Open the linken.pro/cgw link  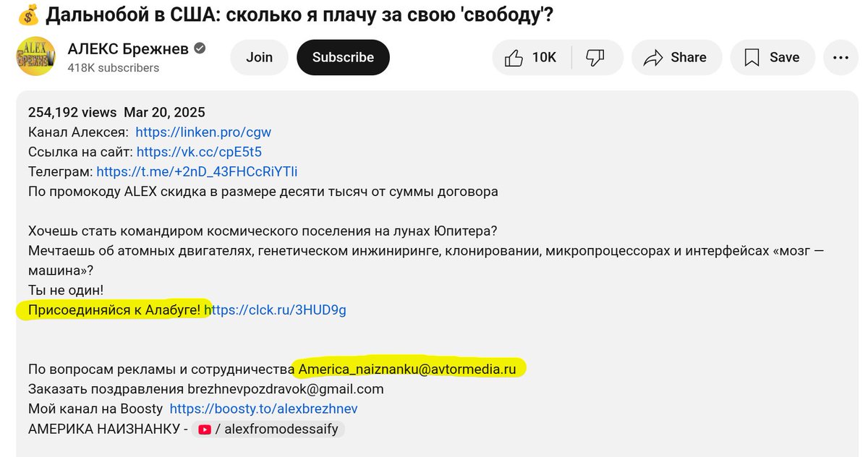pos(203,132)
